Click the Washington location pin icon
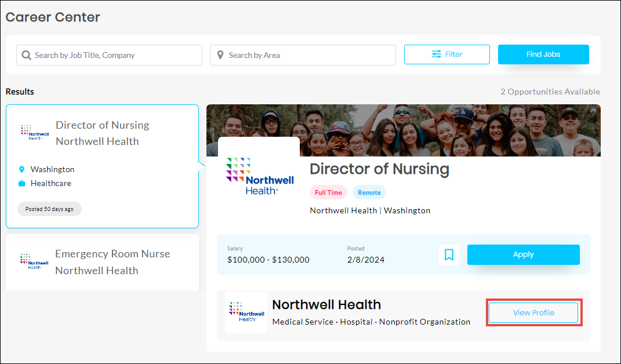The height and width of the screenshot is (364, 621). tap(22, 169)
